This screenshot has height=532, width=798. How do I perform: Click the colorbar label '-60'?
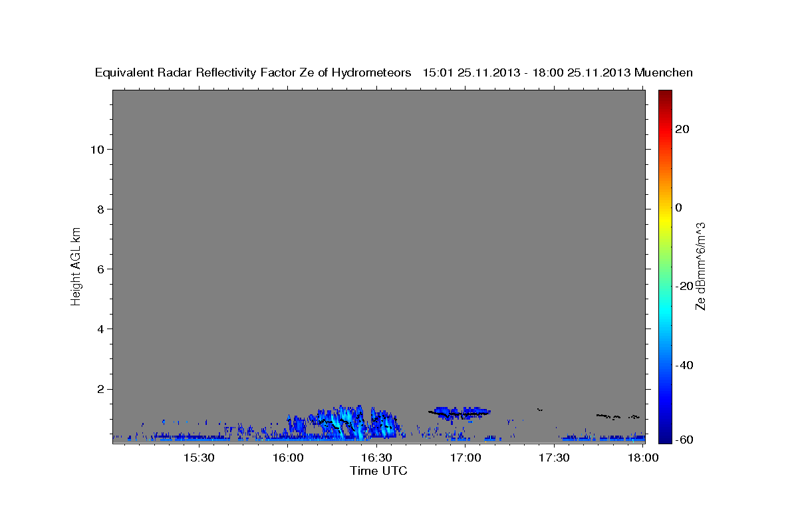coord(684,439)
